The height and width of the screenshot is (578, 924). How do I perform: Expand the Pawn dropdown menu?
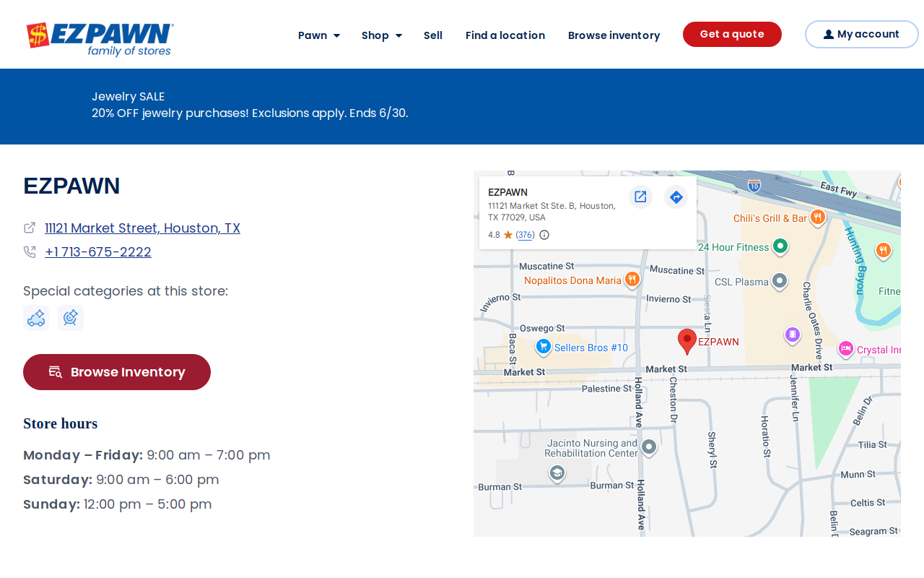point(319,35)
